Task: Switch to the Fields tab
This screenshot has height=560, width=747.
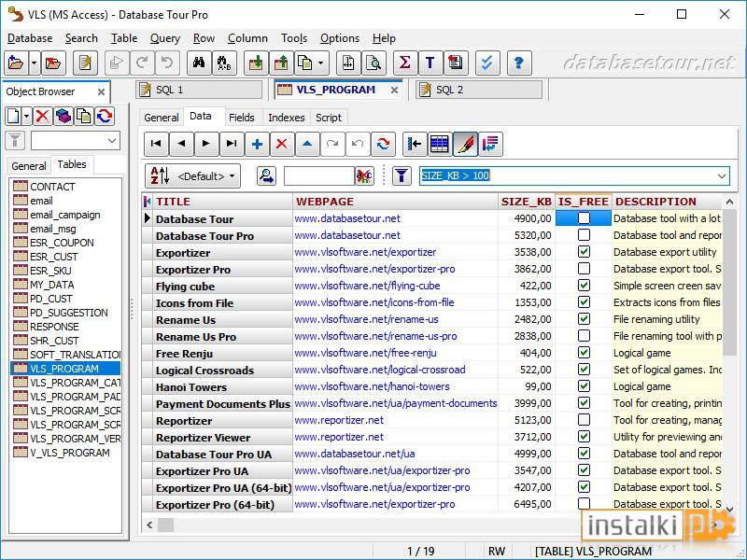Action: point(242,118)
